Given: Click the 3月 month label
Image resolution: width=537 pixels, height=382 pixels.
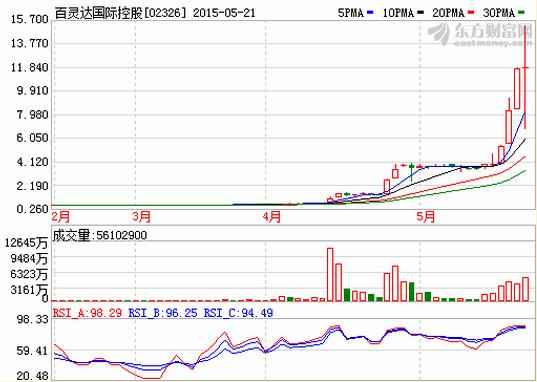Looking at the screenshot, I should (141, 217).
